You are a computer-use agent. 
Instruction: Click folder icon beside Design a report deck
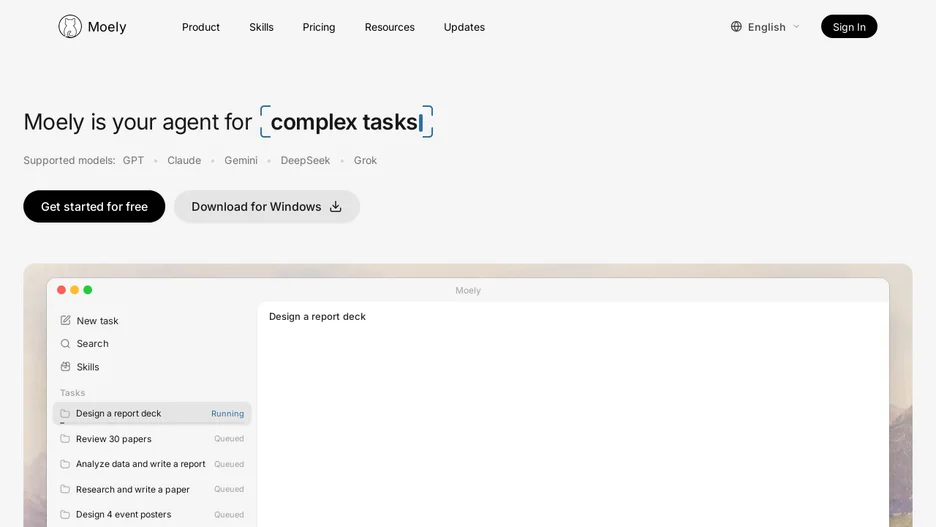(65, 414)
